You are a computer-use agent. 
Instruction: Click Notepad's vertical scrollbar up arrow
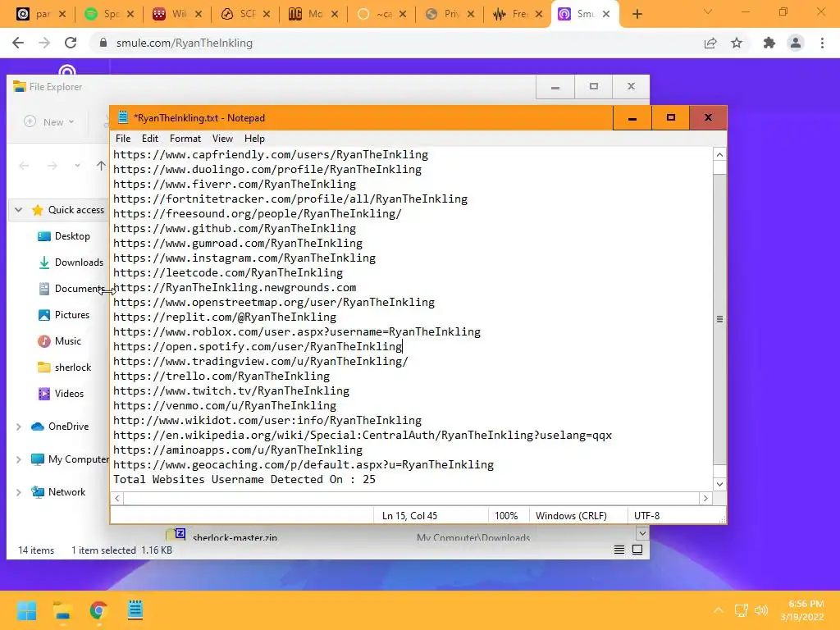[x=719, y=154]
